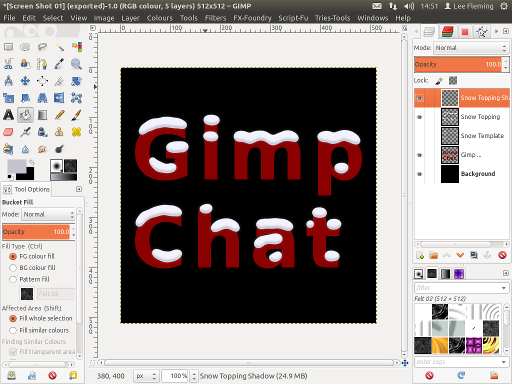Open the Script-Fu menu
The height and width of the screenshot is (384, 512).
(x=293, y=18)
